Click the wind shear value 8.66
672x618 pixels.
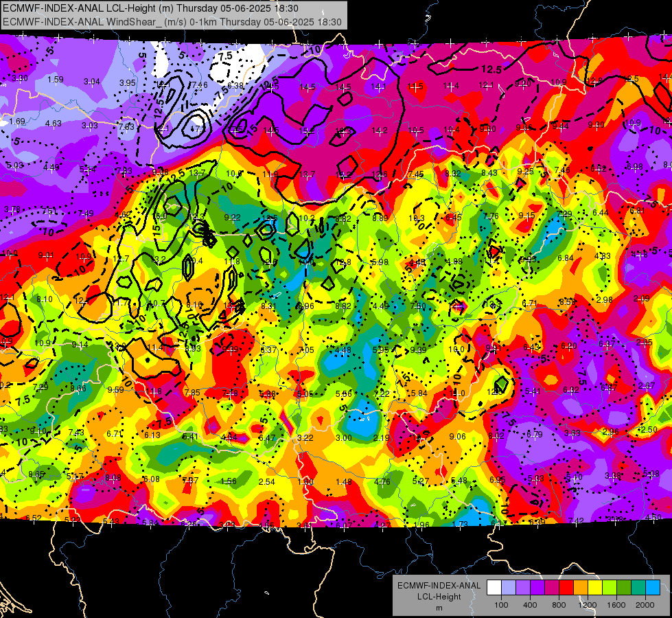coord(78,388)
